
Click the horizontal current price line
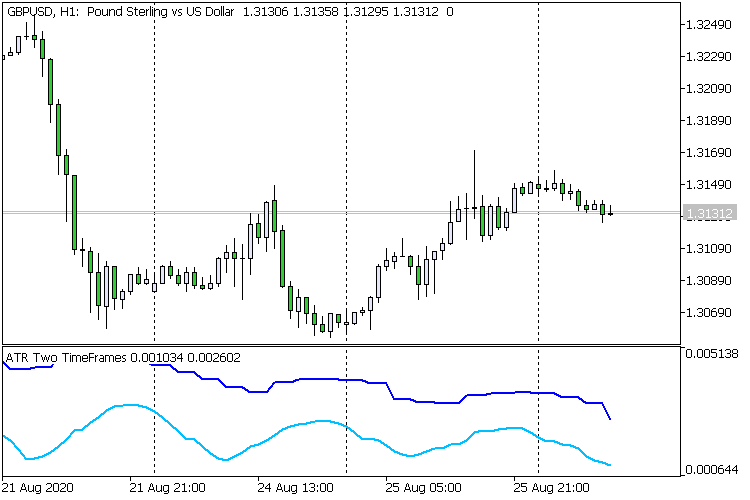(342, 212)
